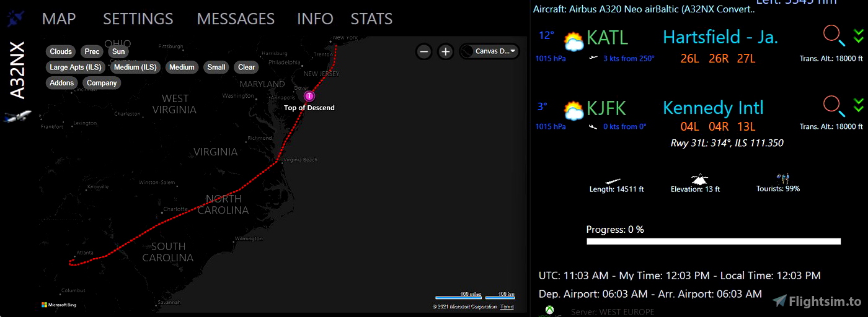
Task: Click the KATL 1015 hPa pressure value
Action: (x=551, y=58)
